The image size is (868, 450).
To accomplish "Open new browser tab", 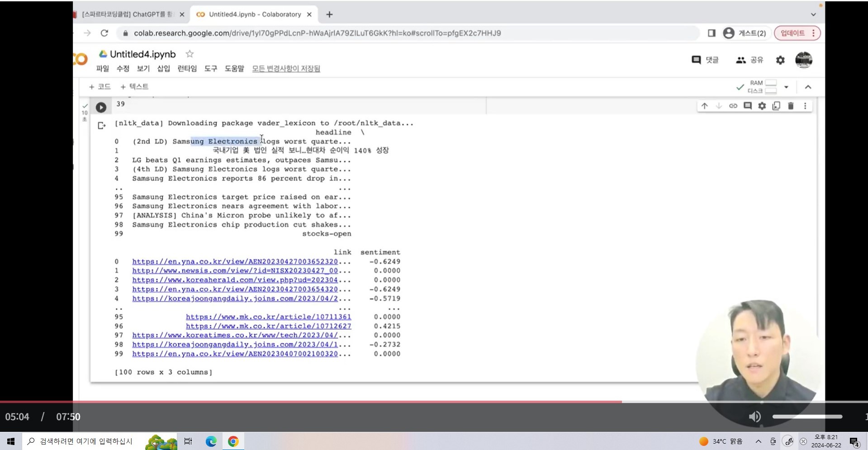I will pyautogui.click(x=329, y=14).
